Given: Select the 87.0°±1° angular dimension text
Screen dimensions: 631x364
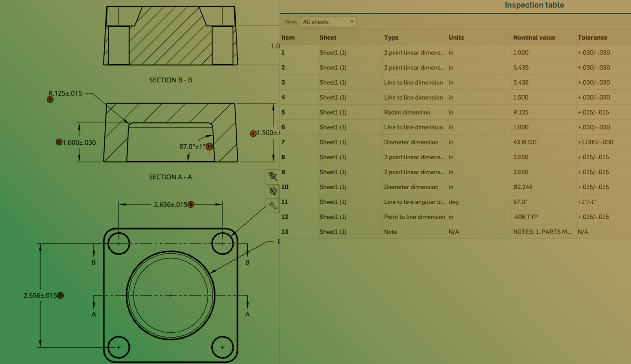Looking at the screenshot, I should click(x=192, y=146).
